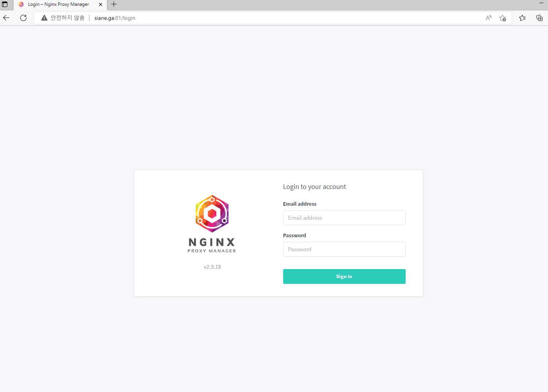
Task: Click the v2.9.18 version text
Action: (212, 267)
